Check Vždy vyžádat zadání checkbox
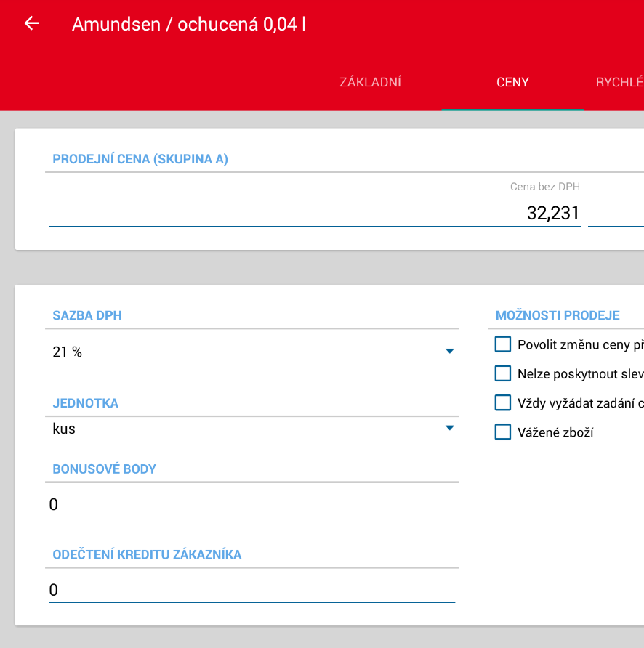This screenshot has height=648, width=644. click(x=502, y=402)
